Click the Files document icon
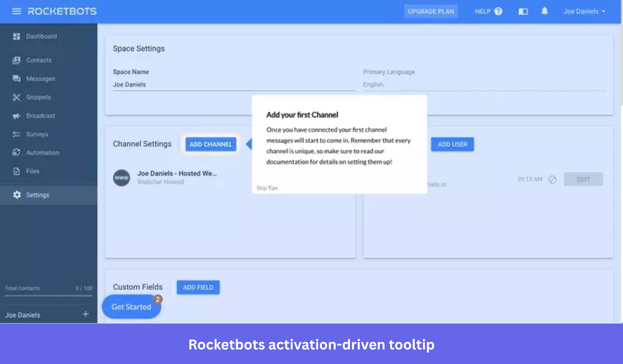The image size is (623, 364). pos(16,171)
